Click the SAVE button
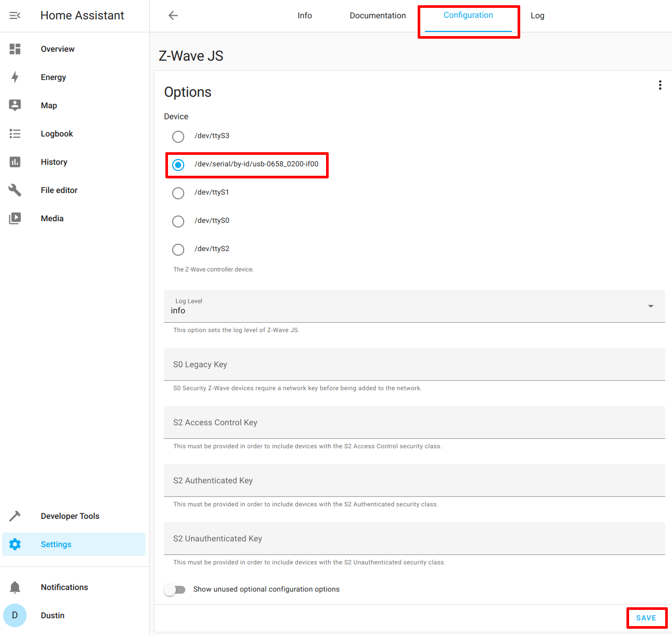672x635 pixels. tap(646, 618)
